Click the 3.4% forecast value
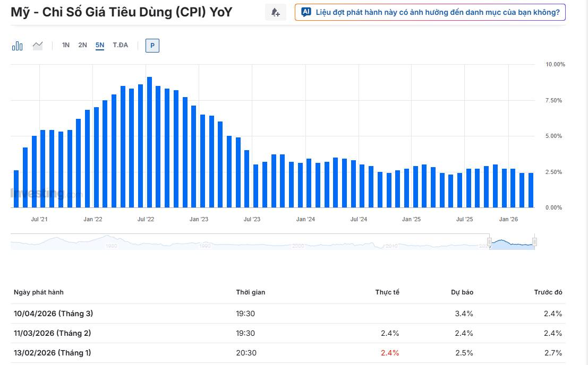 (x=464, y=314)
